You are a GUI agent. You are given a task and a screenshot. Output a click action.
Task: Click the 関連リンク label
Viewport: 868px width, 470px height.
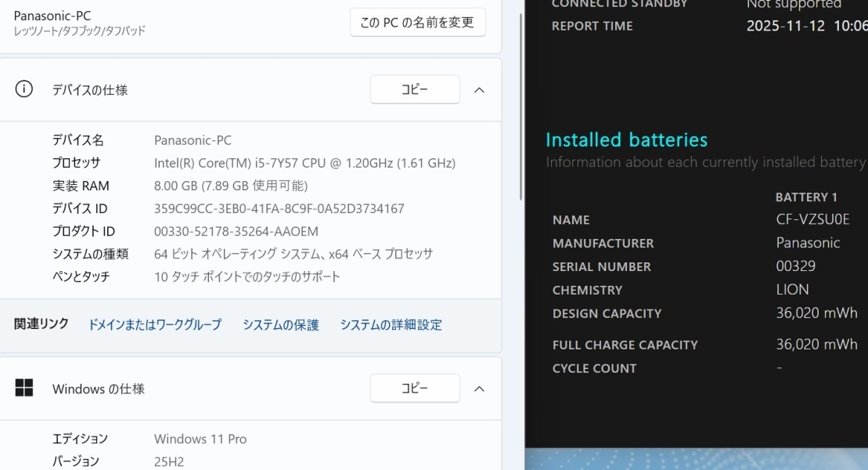41,324
